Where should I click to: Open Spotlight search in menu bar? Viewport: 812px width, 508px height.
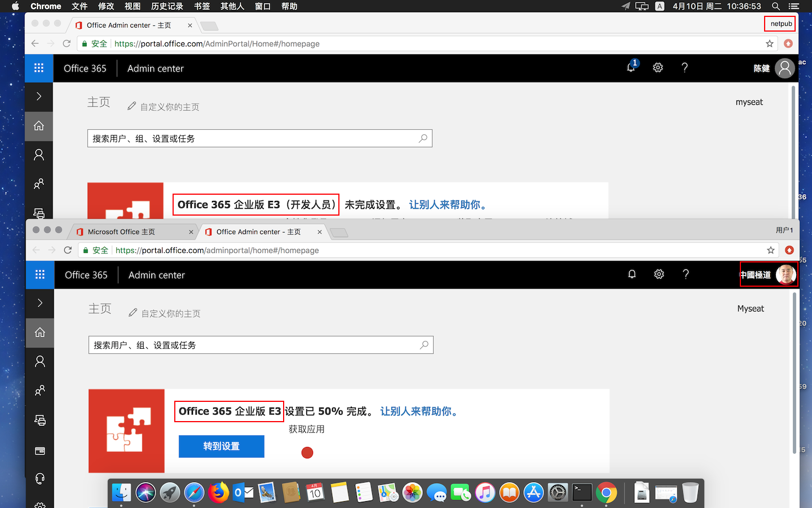[x=776, y=6]
